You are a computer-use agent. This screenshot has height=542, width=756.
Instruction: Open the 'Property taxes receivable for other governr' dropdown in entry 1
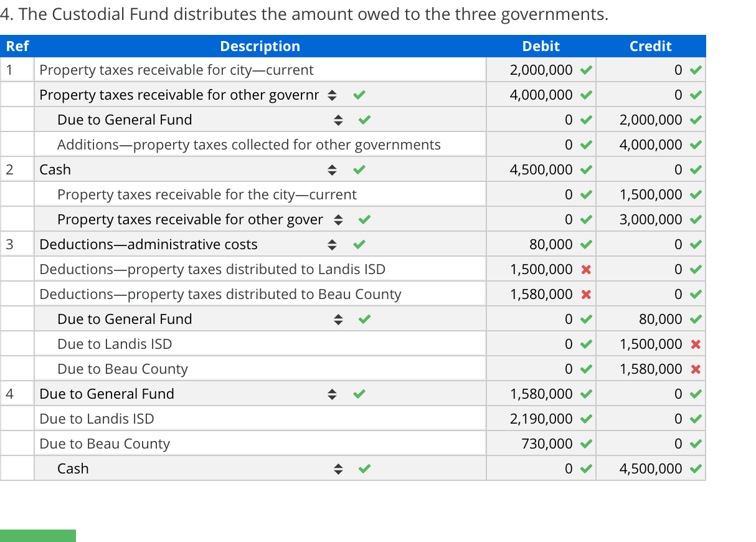coord(189,95)
